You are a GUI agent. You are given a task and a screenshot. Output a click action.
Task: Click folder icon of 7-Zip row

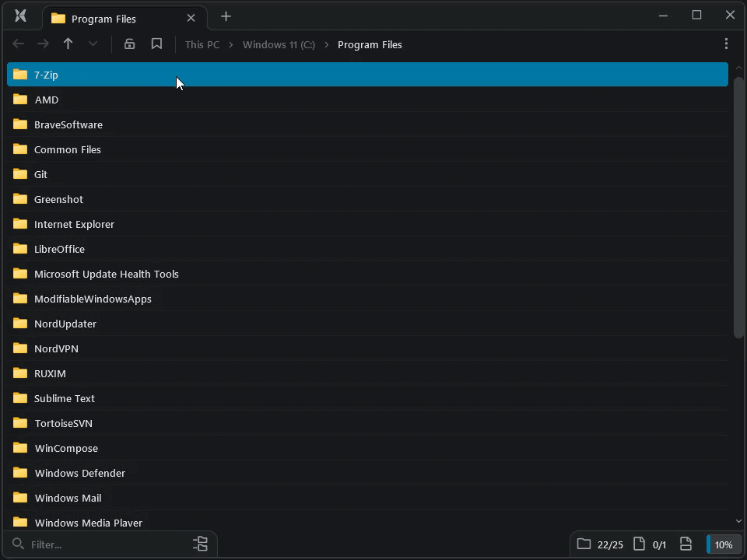20,75
